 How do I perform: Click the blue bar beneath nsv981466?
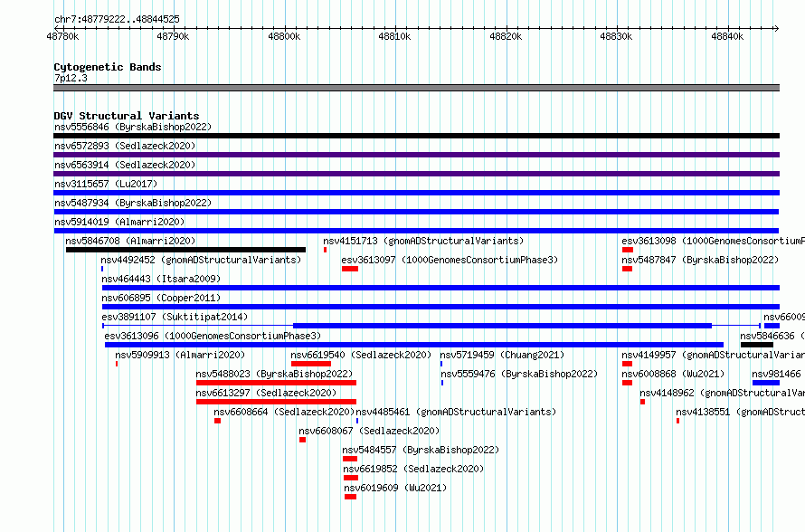click(x=766, y=383)
